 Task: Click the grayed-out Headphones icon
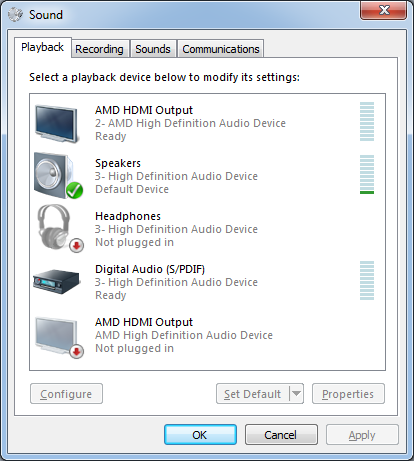coord(59,228)
